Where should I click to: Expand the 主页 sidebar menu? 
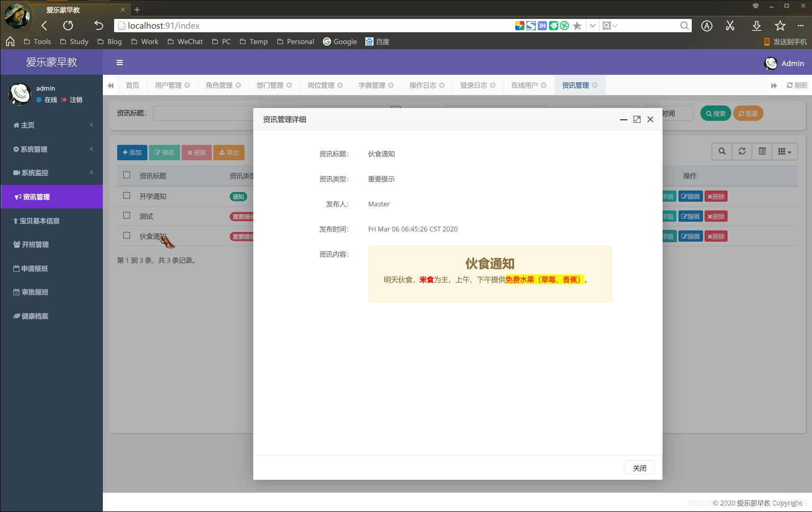52,125
